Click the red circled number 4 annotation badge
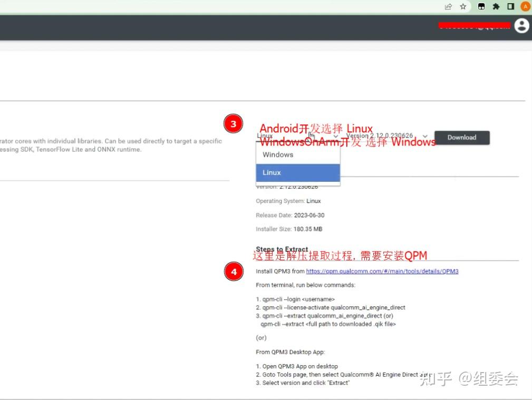This screenshot has width=532, height=400. 234,272
